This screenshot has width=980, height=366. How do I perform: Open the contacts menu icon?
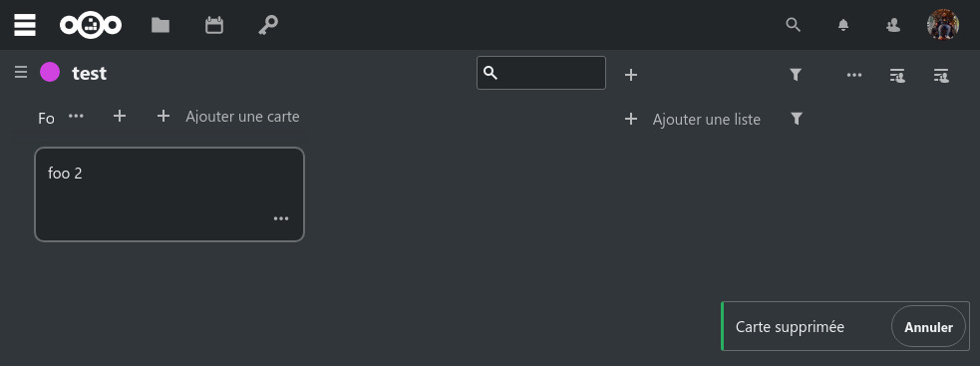point(893,25)
